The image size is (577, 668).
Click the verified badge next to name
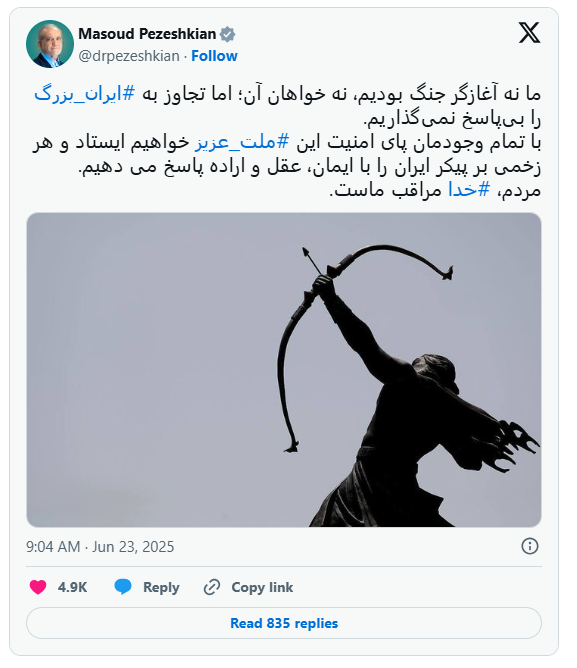[228, 35]
